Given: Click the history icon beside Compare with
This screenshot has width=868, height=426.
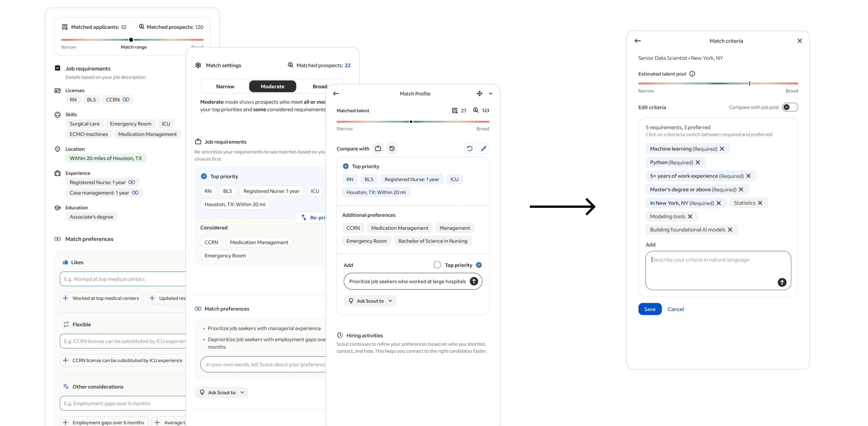Looking at the screenshot, I should click(392, 148).
